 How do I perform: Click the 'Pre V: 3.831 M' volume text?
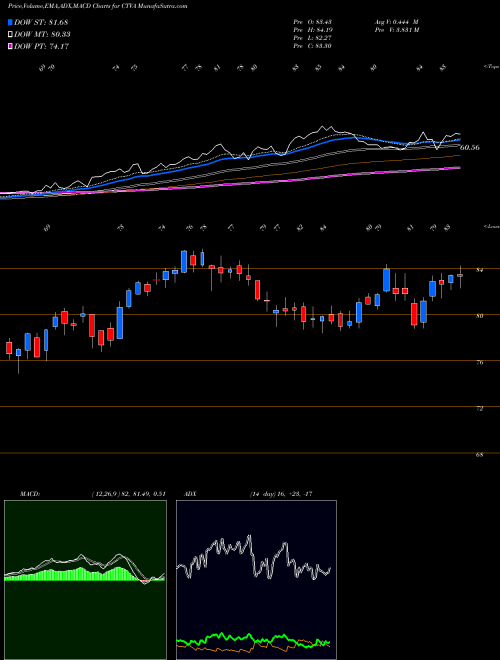click(x=396, y=30)
